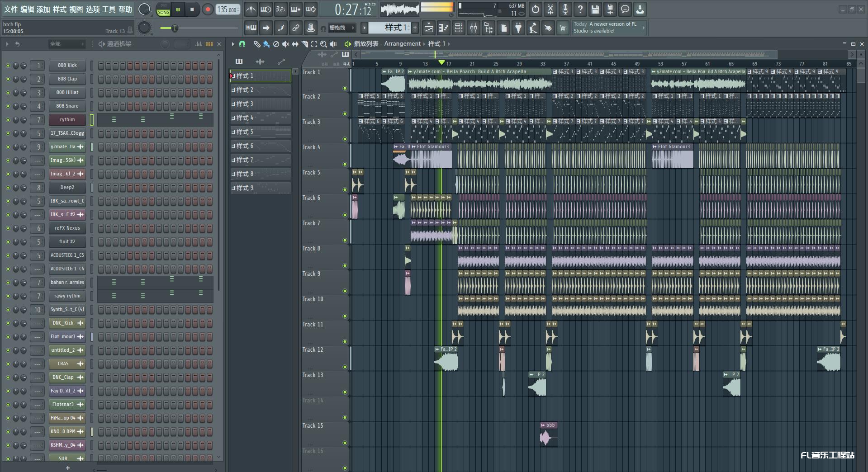The height and width of the screenshot is (472, 868).
Task: Open mixer track selector for 808 Kick
Action: pyautogui.click(x=38, y=66)
